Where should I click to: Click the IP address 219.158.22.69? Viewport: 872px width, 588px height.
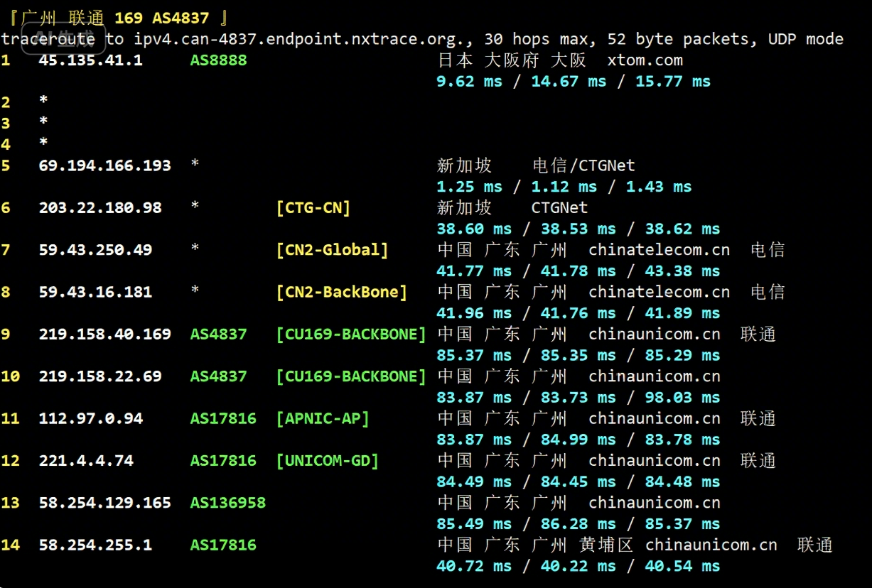pos(100,376)
